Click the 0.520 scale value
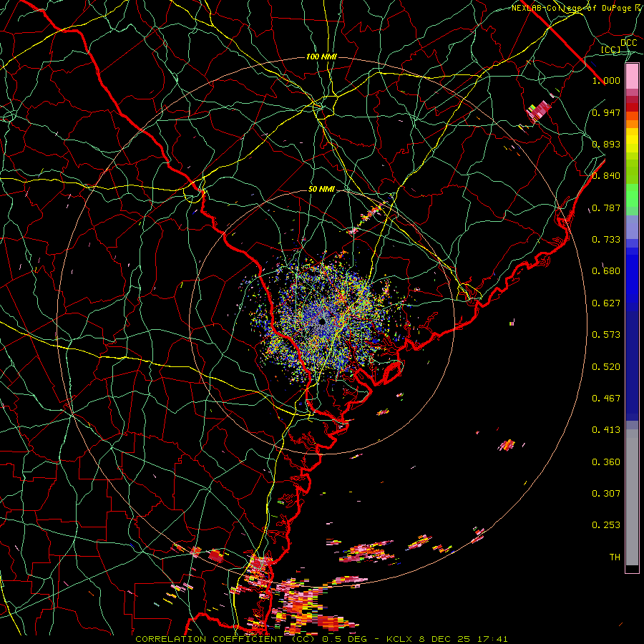Image resolution: width=644 pixels, height=644 pixels. [606, 366]
